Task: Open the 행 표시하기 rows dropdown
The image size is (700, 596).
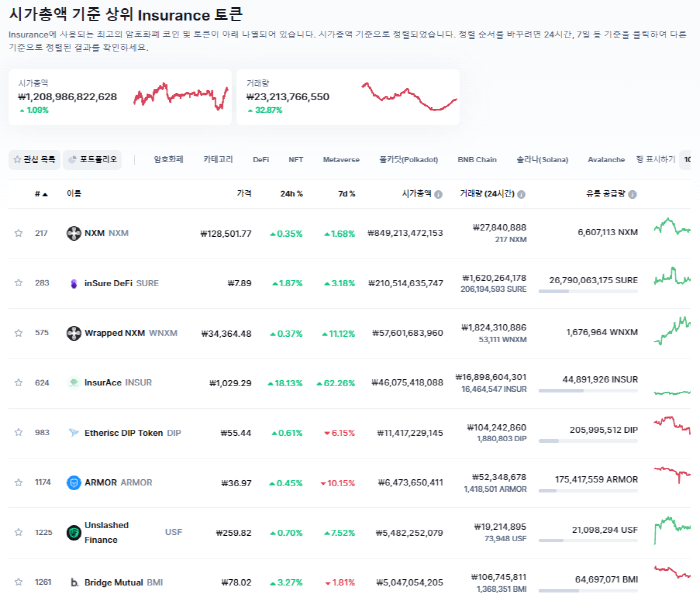Action: coord(685,159)
